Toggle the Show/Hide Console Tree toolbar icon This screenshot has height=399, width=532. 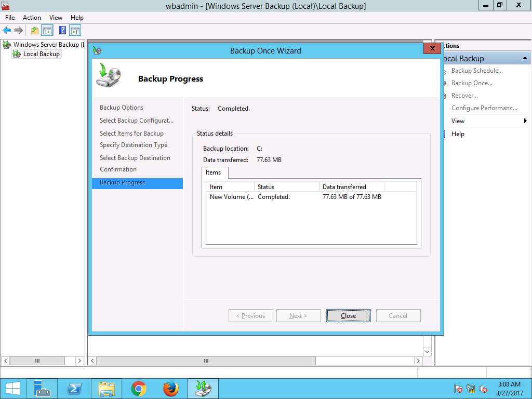tap(47, 31)
